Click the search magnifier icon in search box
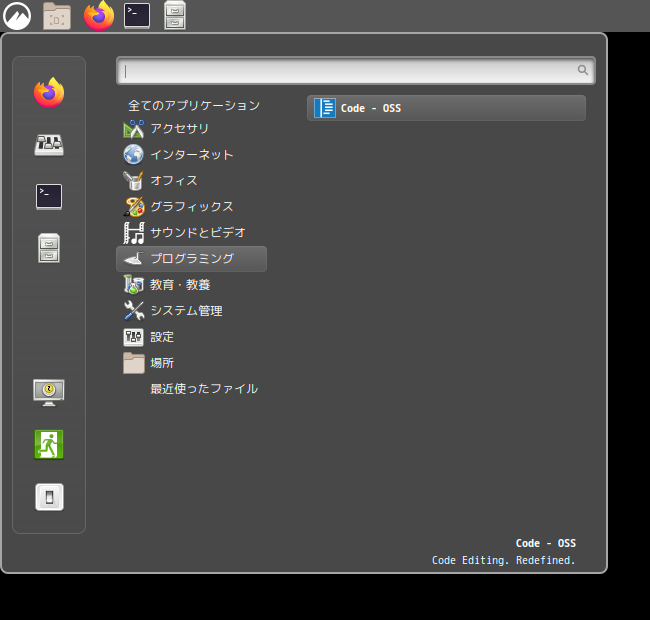This screenshot has height=620, width=650. coord(583,70)
